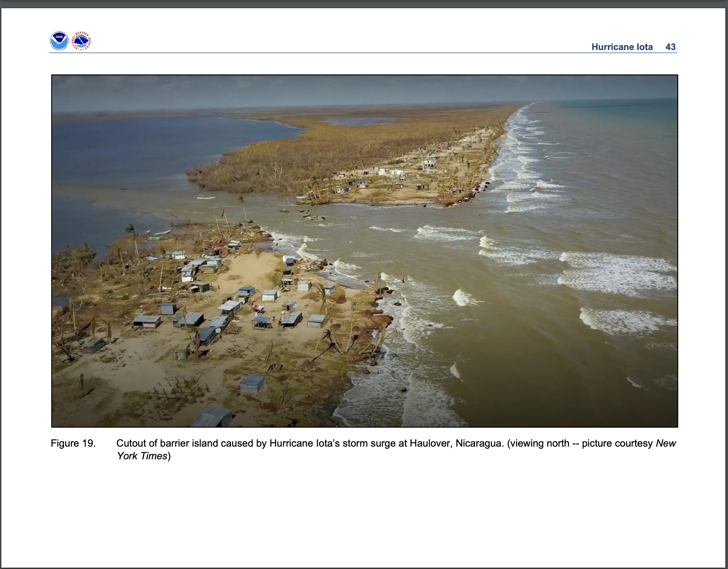
Task: Select the aerial photograph of Haulover
Action: 364,251
